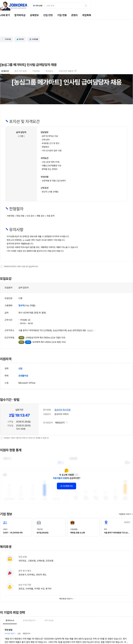
Task: Click the 대기업 (비상장) company type text
Action: [43, 533]
